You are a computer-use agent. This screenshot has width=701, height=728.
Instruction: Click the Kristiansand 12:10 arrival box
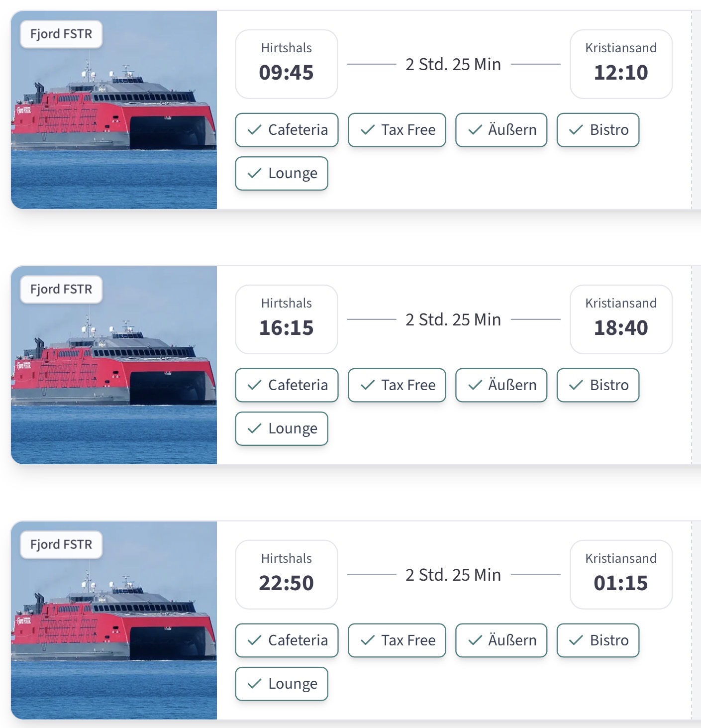(620, 64)
